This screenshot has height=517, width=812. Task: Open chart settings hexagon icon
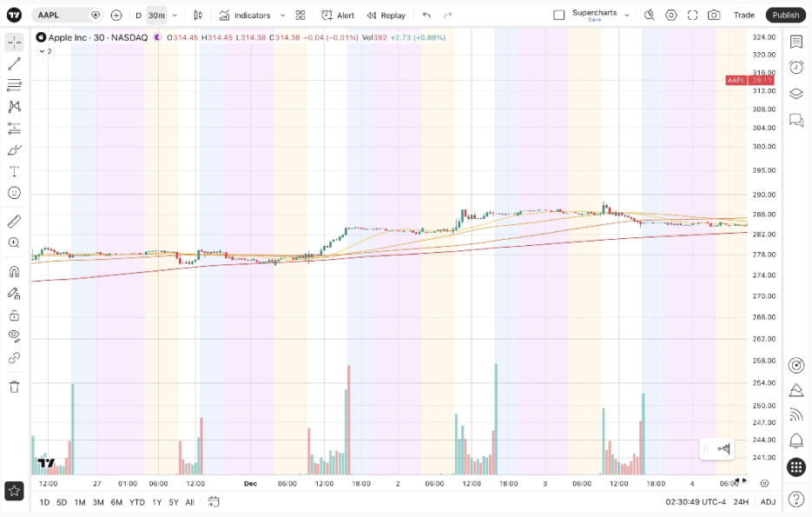671,15
